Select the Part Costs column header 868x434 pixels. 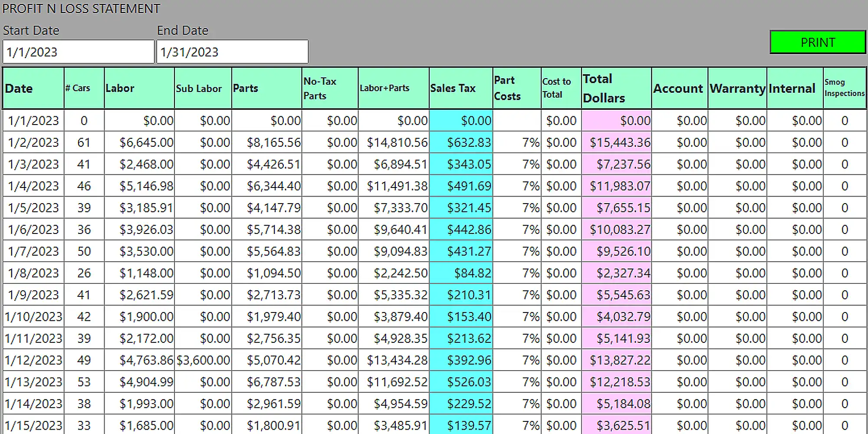pyautogui.click(x=517, y=88)
